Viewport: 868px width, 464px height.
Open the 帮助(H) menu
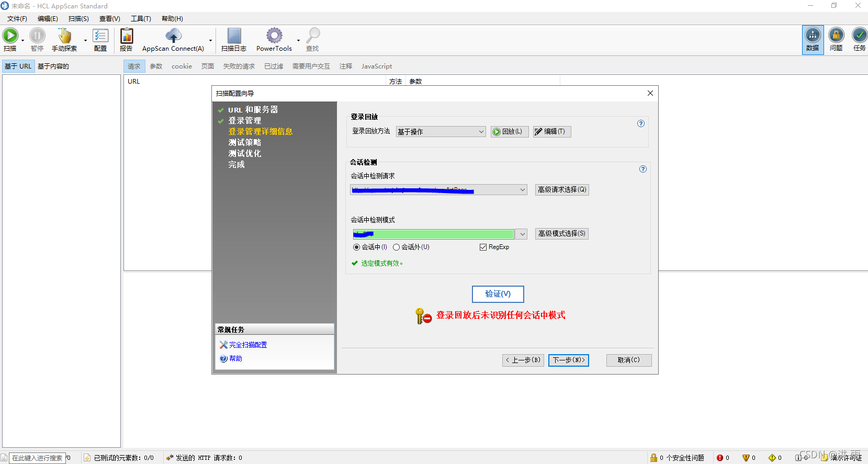[x=172, y=19]
